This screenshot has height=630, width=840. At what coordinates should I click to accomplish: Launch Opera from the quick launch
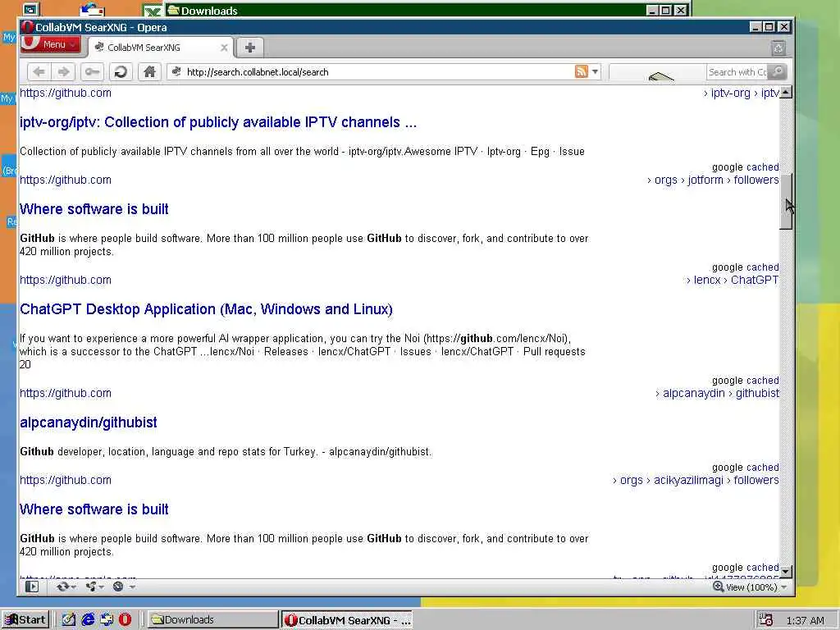(125, 620)
